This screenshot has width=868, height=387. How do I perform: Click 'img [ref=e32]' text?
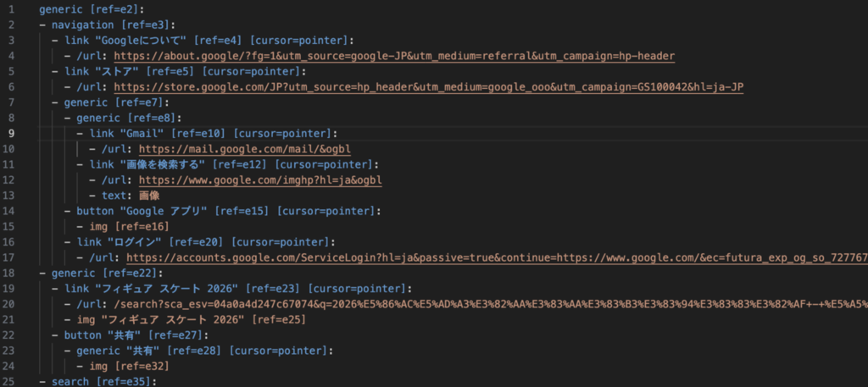pos(129,366)
